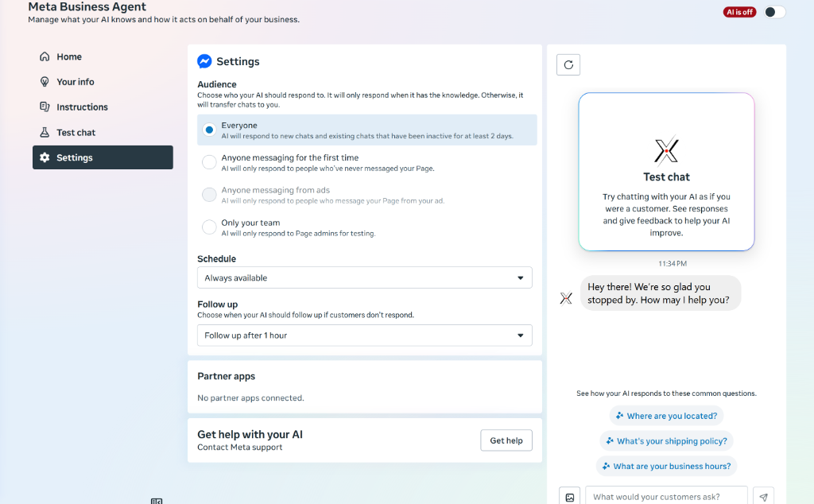
Task: Send message with the paper plane icon
Action: (x=764, y=497)
